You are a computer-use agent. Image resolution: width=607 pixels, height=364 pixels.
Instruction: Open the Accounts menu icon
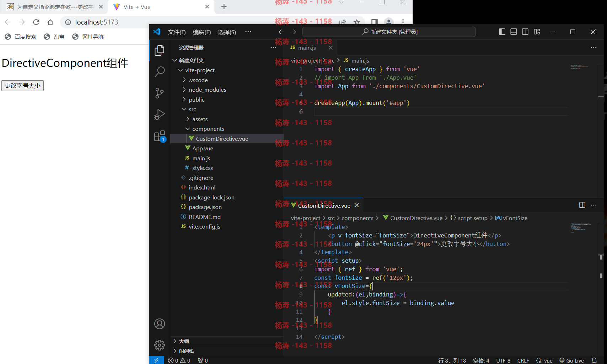160,324
